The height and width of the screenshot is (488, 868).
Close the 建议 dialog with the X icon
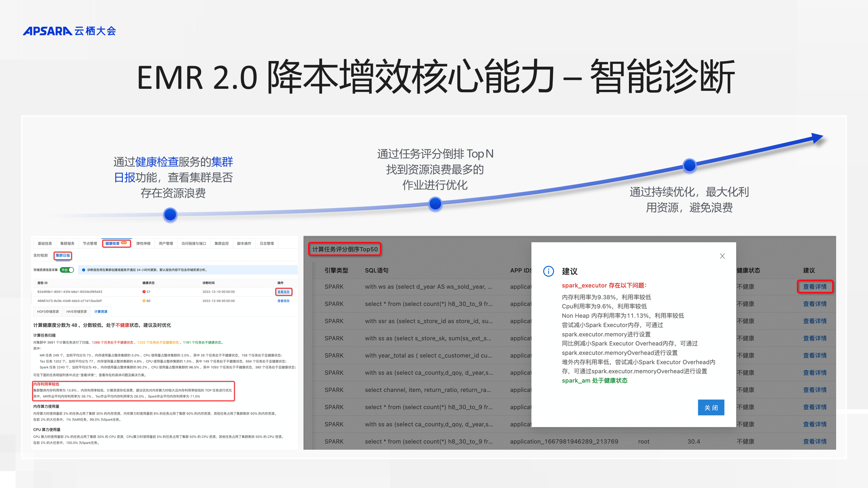pos(722,256)
